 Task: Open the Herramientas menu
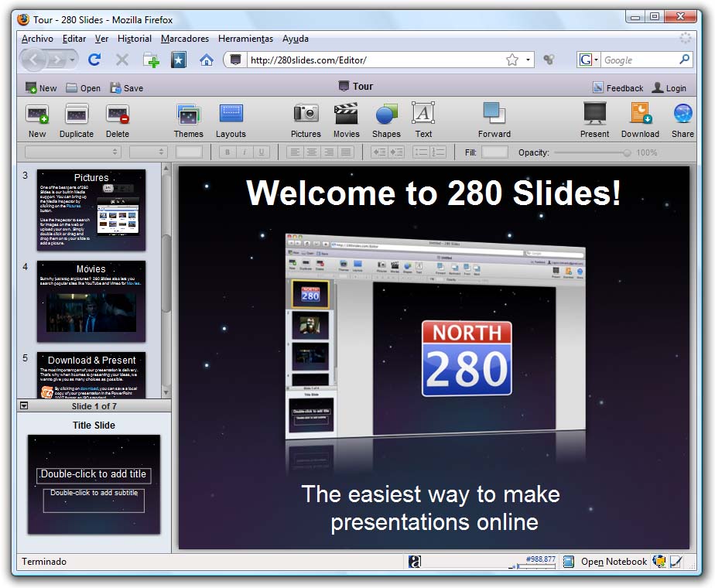tap(245, 39)
